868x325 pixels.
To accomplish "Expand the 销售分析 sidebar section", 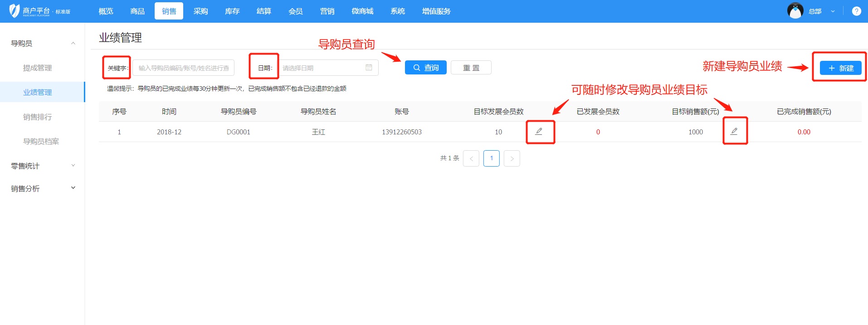I will pos(73,188).
